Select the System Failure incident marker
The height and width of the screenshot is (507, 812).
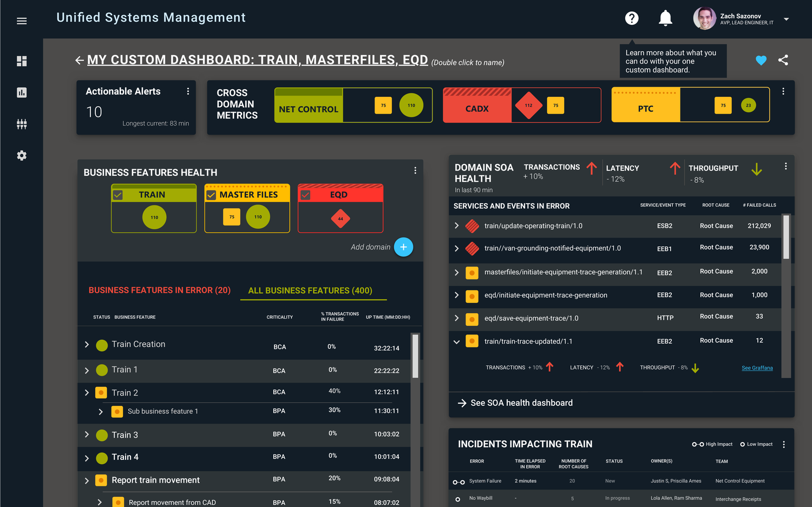[x=459, y=482]
